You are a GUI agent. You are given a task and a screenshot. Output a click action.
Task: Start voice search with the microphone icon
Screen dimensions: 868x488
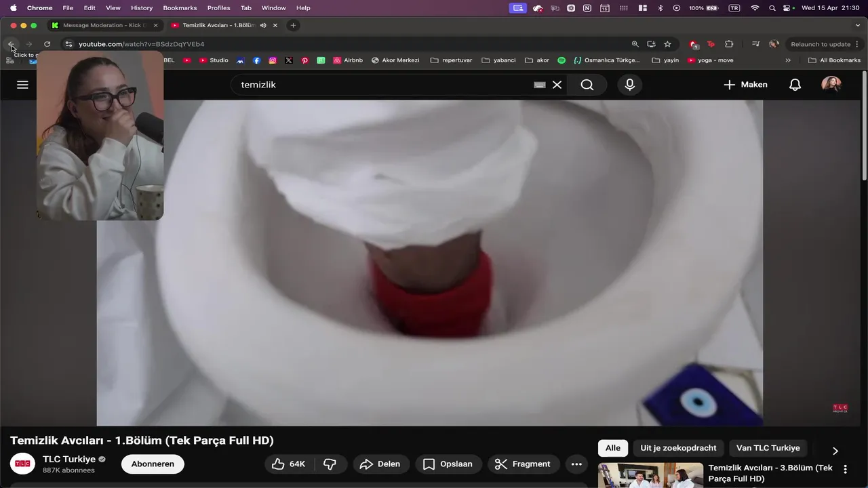630,85
